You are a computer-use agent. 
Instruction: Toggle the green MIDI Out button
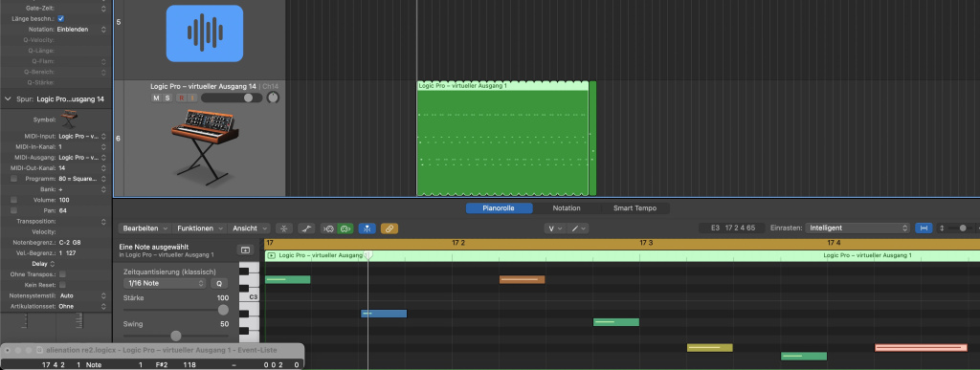click(345, 229)
